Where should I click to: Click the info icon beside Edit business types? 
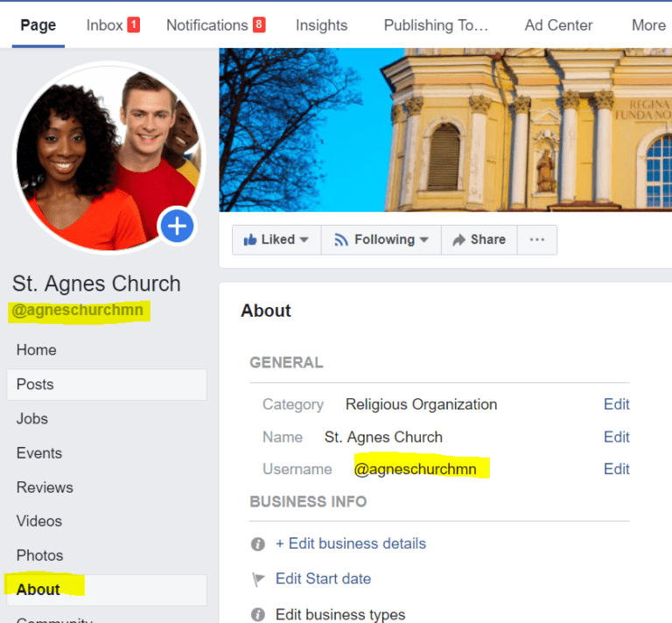tap(257, 614)
